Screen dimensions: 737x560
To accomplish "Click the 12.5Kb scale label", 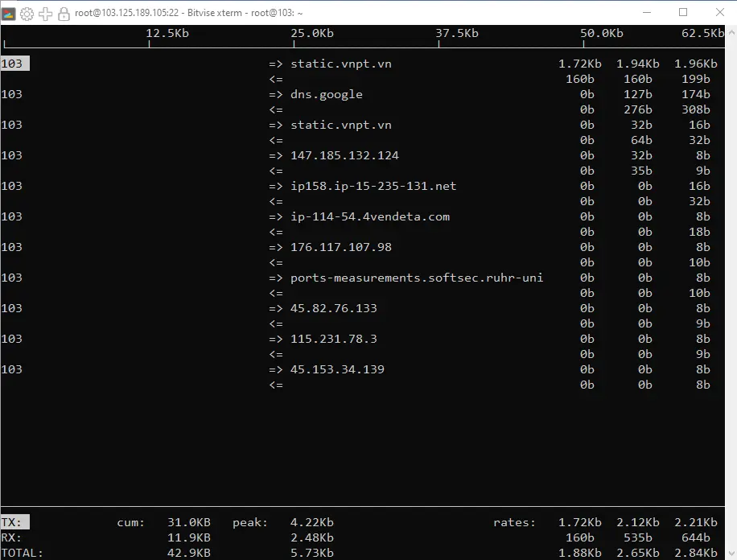I will point(167,33).
